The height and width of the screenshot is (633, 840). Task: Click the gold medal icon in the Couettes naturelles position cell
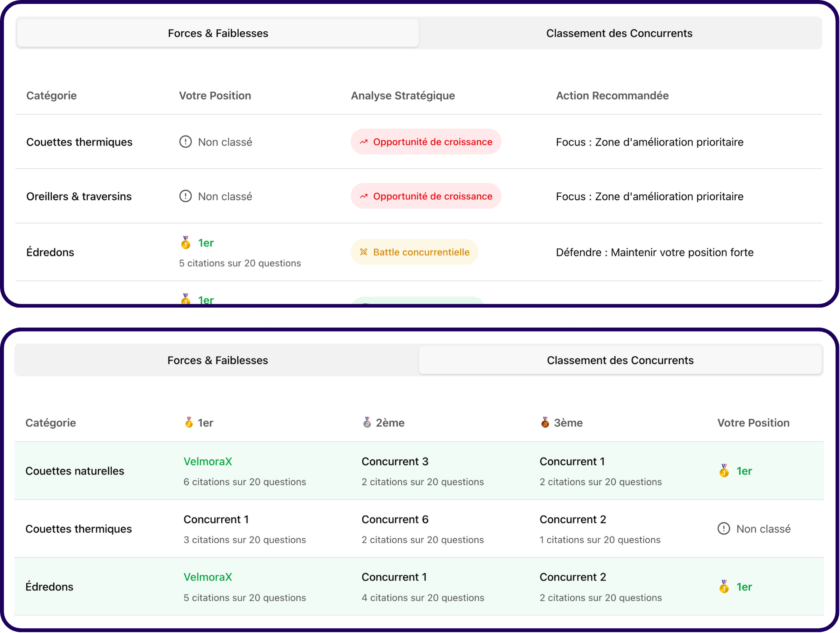(x=724, y=471)
